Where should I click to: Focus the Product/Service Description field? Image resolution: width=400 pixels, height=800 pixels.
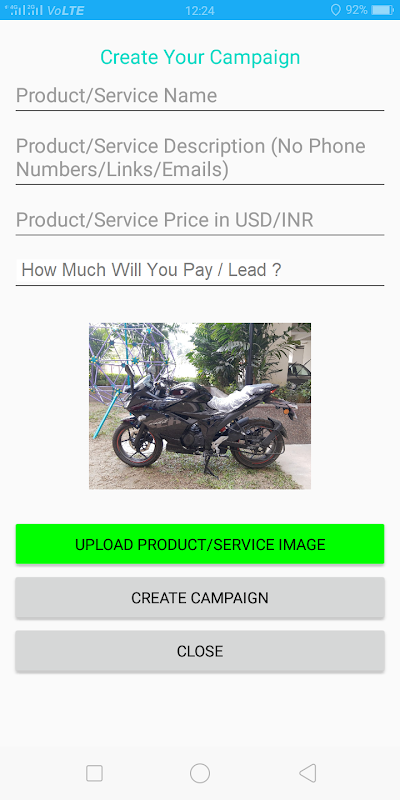(199, 158)
